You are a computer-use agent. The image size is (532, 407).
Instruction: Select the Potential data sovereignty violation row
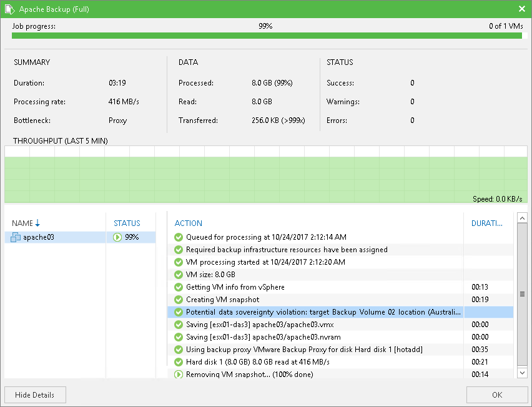[340, 312]
